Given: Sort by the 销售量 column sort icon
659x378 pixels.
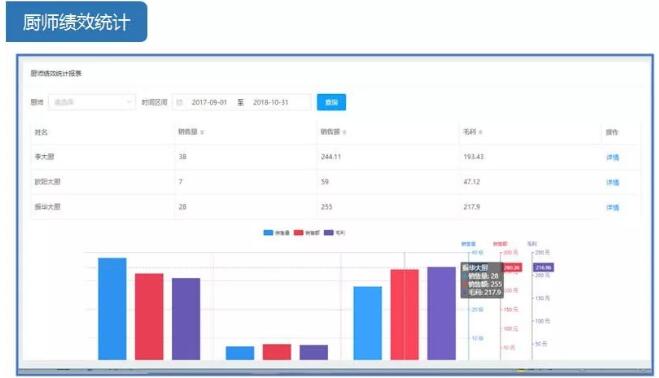Looking at the screenshot, I should pos(202,132).
